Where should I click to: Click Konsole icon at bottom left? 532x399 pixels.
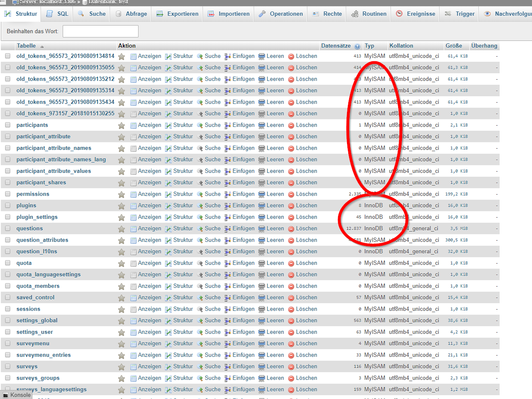[x=6, y=395]
